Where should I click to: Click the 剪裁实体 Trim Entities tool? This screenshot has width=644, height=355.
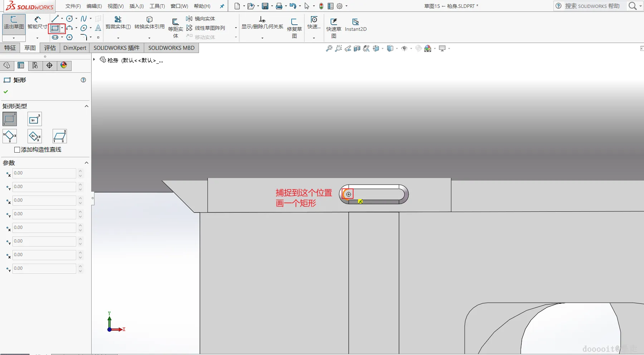point(118,23)
